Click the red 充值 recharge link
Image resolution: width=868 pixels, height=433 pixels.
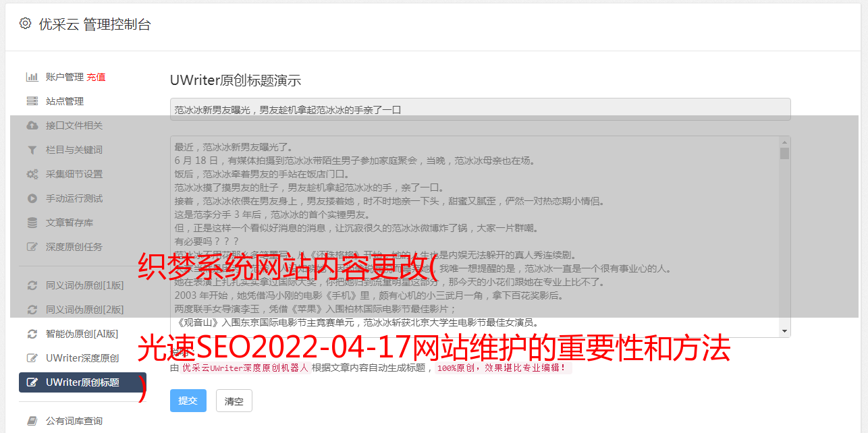click(96, 77)
